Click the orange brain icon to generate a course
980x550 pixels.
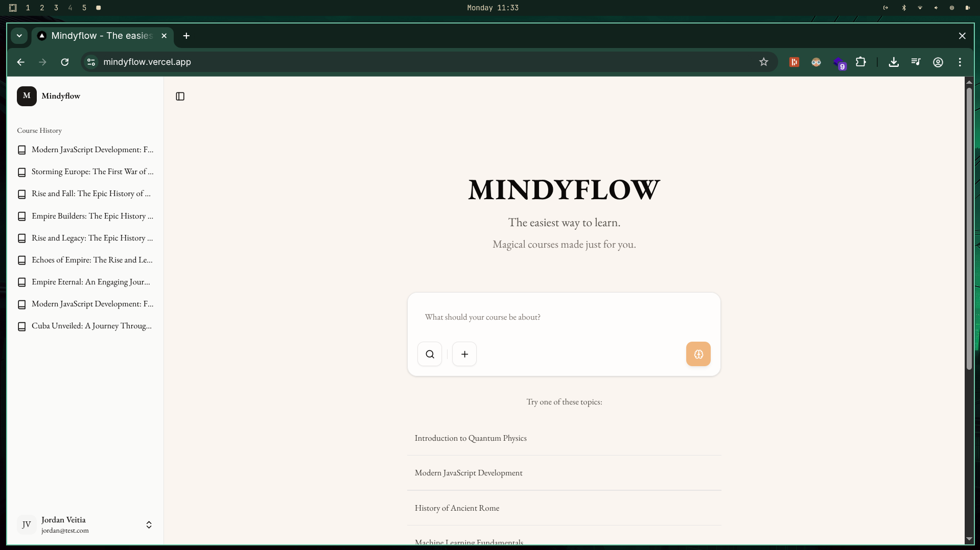pyautogui.click(x=698, y=353)
